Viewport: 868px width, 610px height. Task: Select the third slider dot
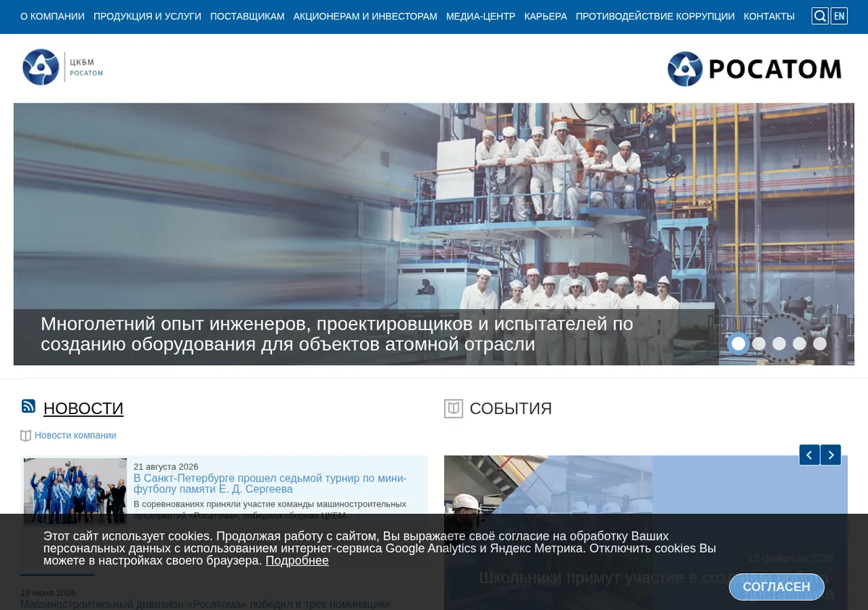point(779,344)
